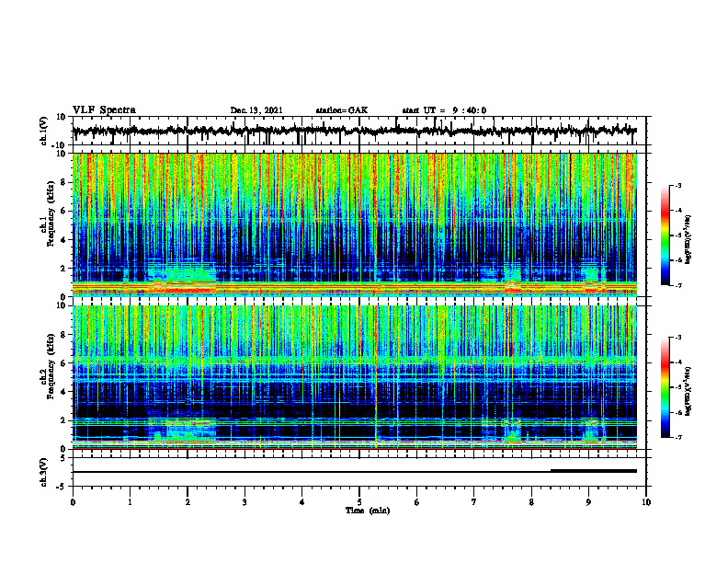This screenshot has width=728, height=563.
Task: Click the "ch.1(V)" axis label
Action: (44, 131)
